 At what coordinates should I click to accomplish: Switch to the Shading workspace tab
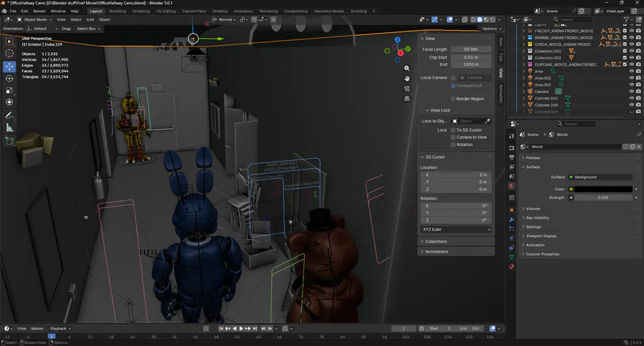[220, 11]
